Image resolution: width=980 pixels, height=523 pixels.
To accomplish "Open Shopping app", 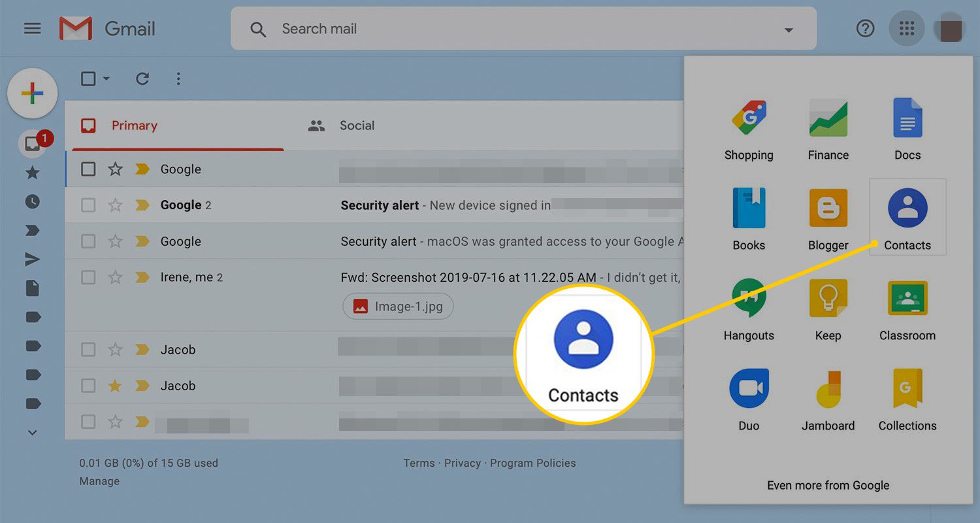I will (x=749, y=130).
